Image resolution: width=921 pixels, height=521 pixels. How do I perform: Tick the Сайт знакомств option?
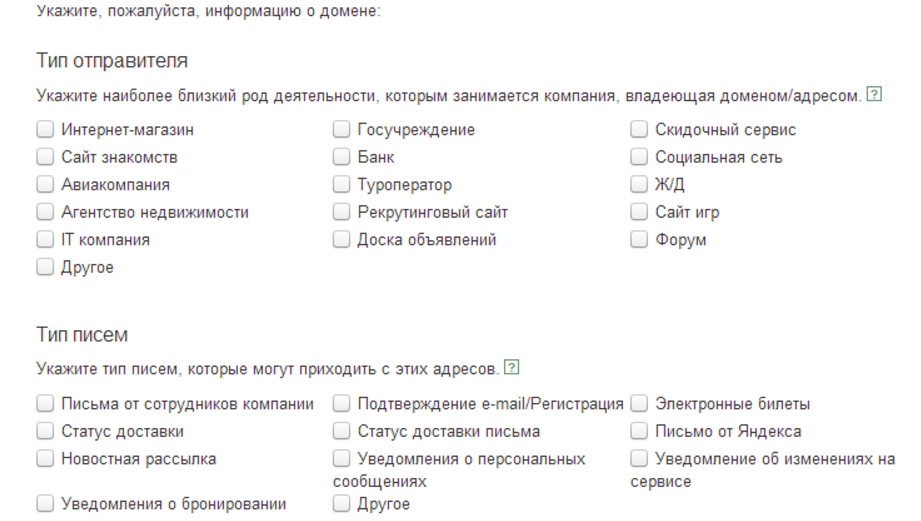(45, 157)
